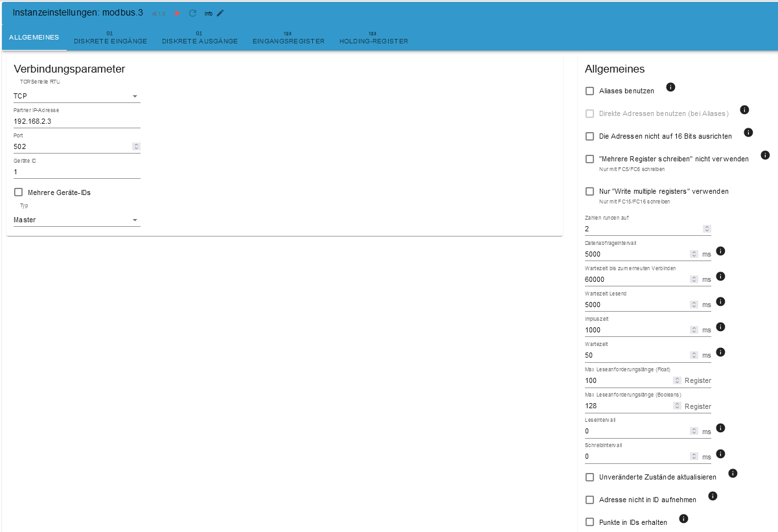Open the instance Info icon in the header

(208, 14)
